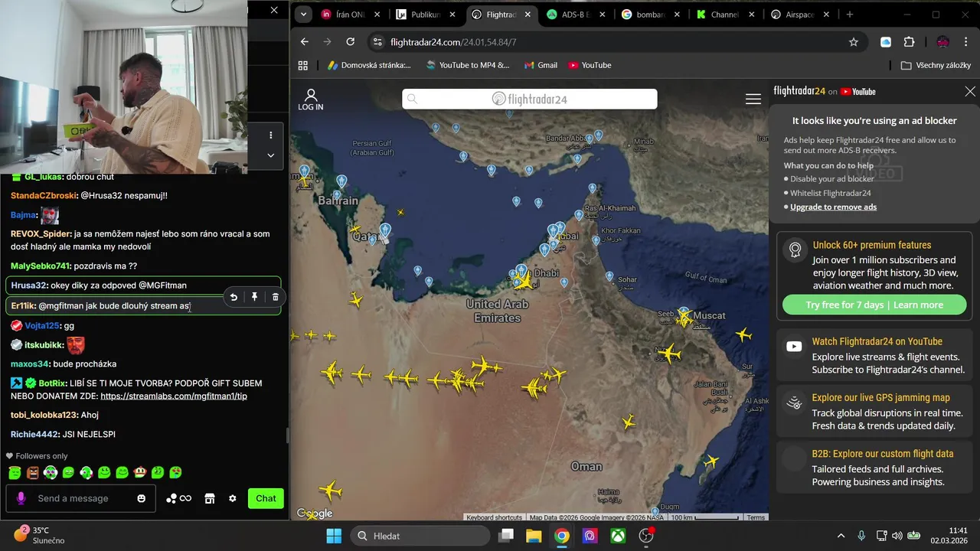Viewport: 980px width, 551px height.
Task: Click Upgrade to remove ads link
Action: (833, 207)
